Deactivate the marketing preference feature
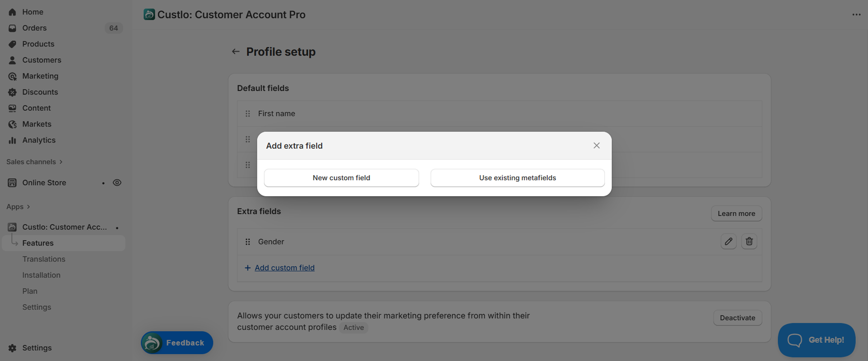Screen dimensions: 868x361 tap(737, 318)
